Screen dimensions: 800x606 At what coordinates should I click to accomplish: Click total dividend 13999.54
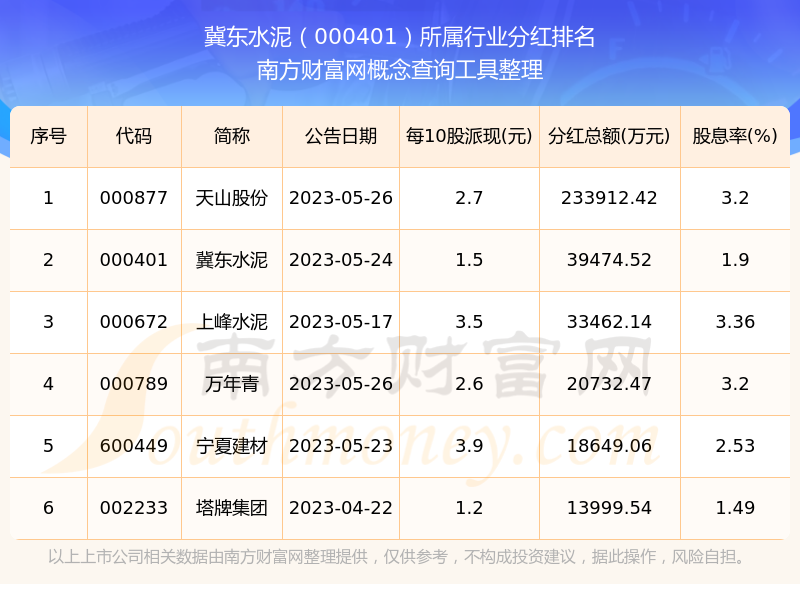609,508
